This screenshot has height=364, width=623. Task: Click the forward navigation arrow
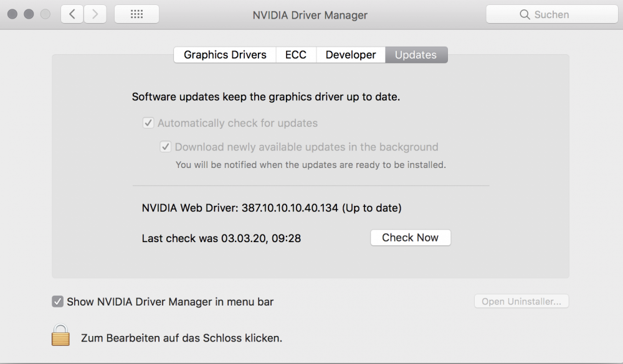(95, 14)
